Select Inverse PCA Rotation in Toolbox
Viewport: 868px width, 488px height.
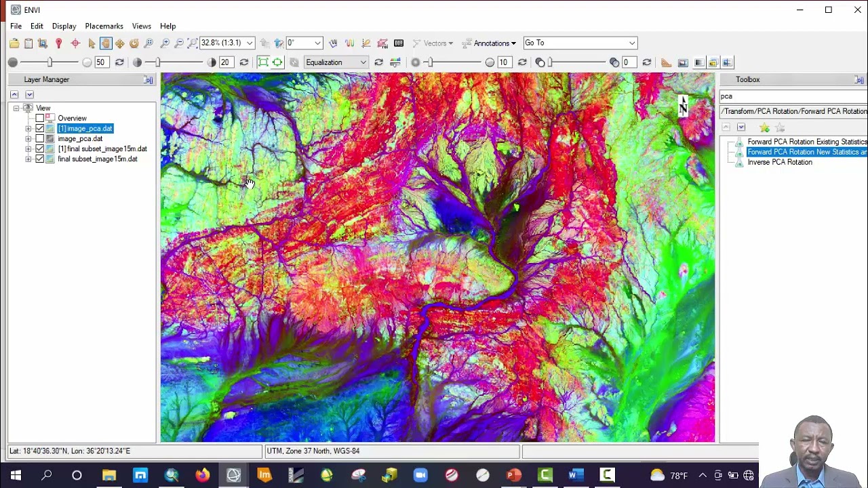(779, 162)
